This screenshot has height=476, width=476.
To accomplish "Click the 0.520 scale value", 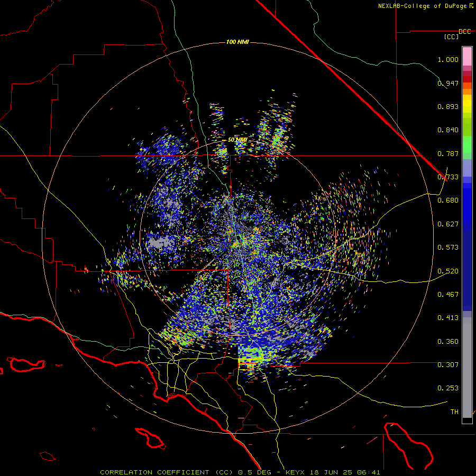I will tap(448, 271).
